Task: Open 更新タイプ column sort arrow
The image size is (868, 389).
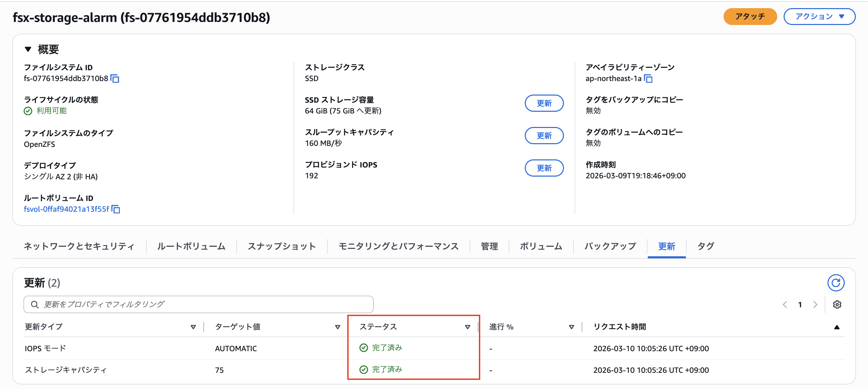Action: [x=193, y=327]
